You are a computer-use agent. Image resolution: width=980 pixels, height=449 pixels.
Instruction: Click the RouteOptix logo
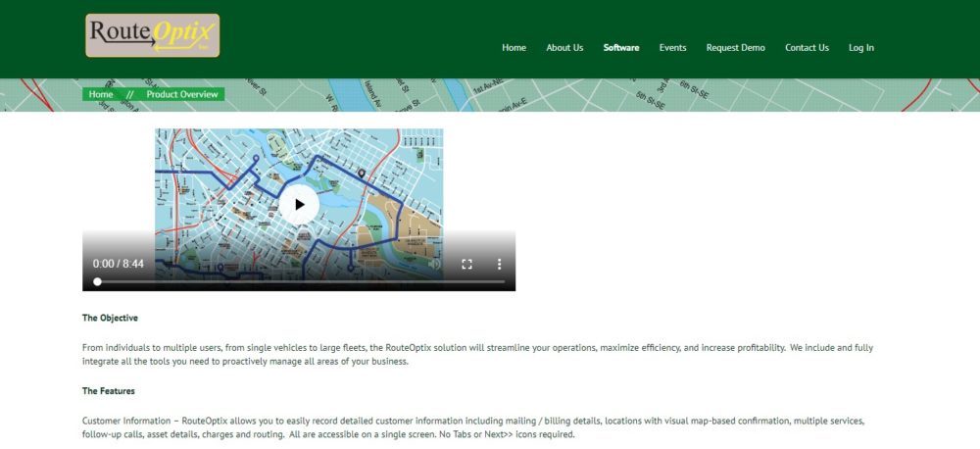tap(152, 36)
